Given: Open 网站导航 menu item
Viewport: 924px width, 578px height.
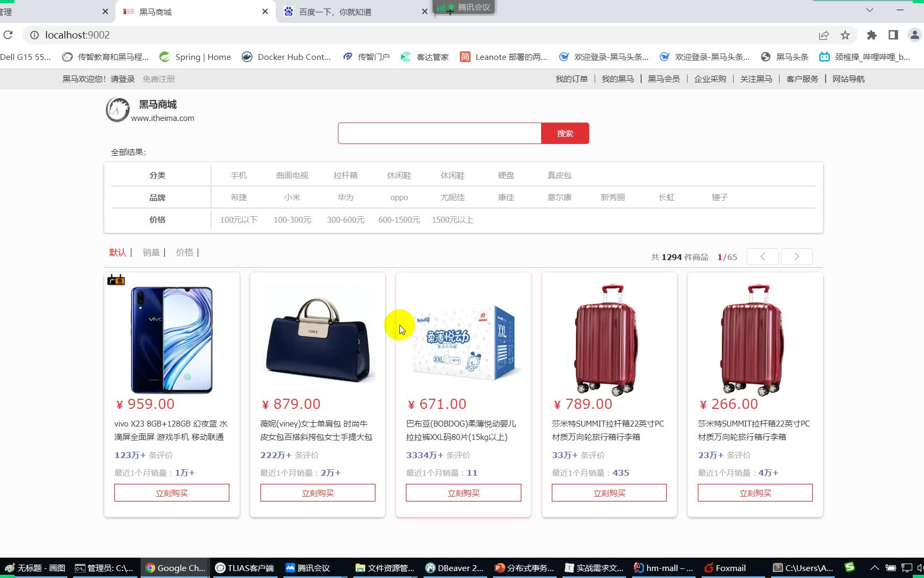Looking at the screenshot, I should click(x=848, y=79).
